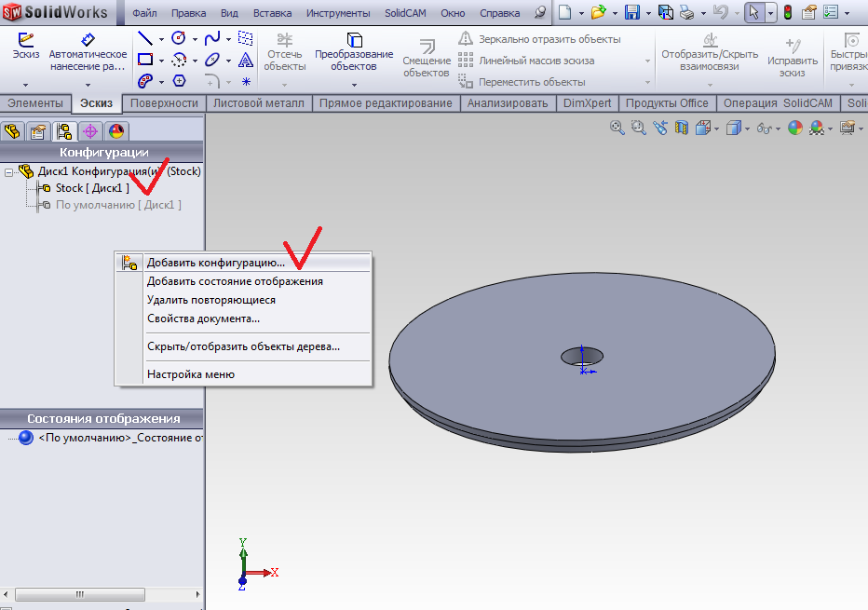The width and height of the screenshot is (868, 610).
Task: Open the SolidCAM menu
Action: click(405, 13)
